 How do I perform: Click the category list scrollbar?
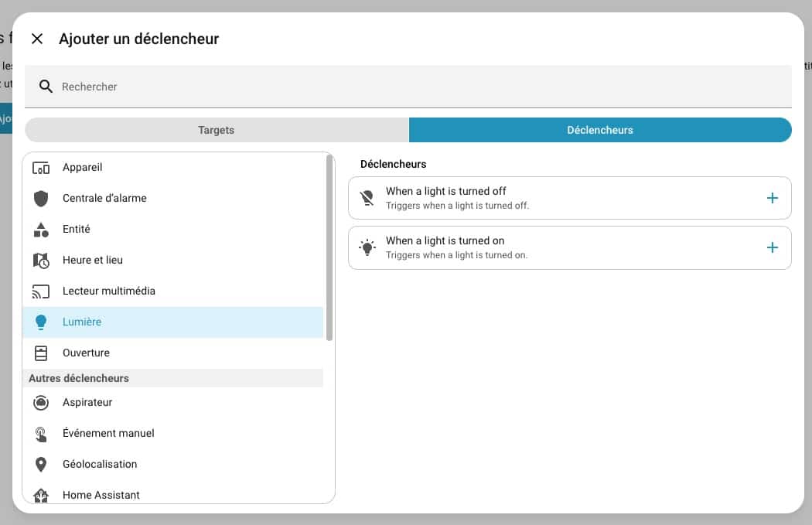coord(329,247)
